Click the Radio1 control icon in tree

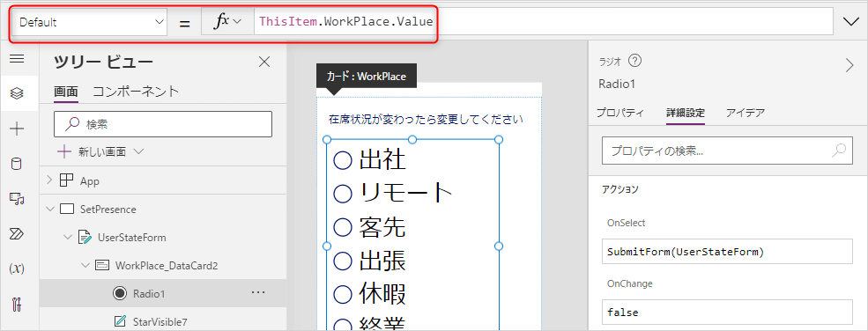pos(119,294)
